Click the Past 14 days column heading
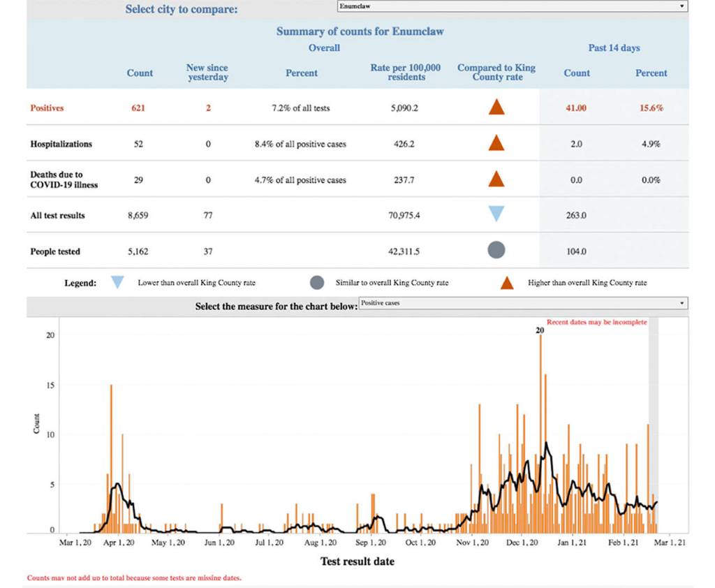Viewport: 715px width, 588px height. (x=614, y=48)
